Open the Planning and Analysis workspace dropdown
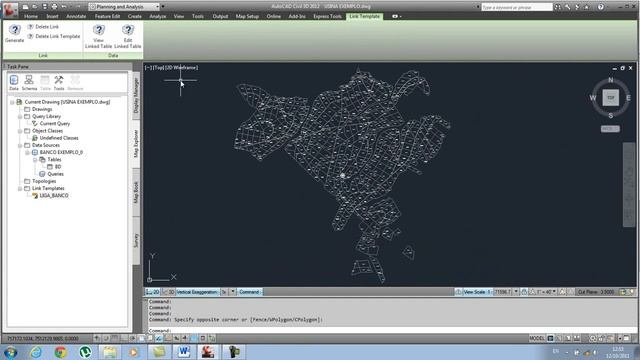Image resolution: width=640 pixels, height=360 pixels. (x=157, y=7)
